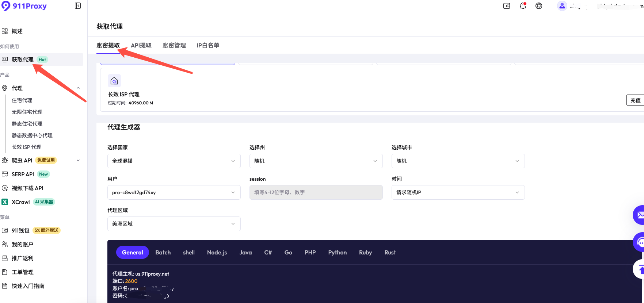Click the 推广返利 icon
644x303 pixels.
click(x=5, y=258)
